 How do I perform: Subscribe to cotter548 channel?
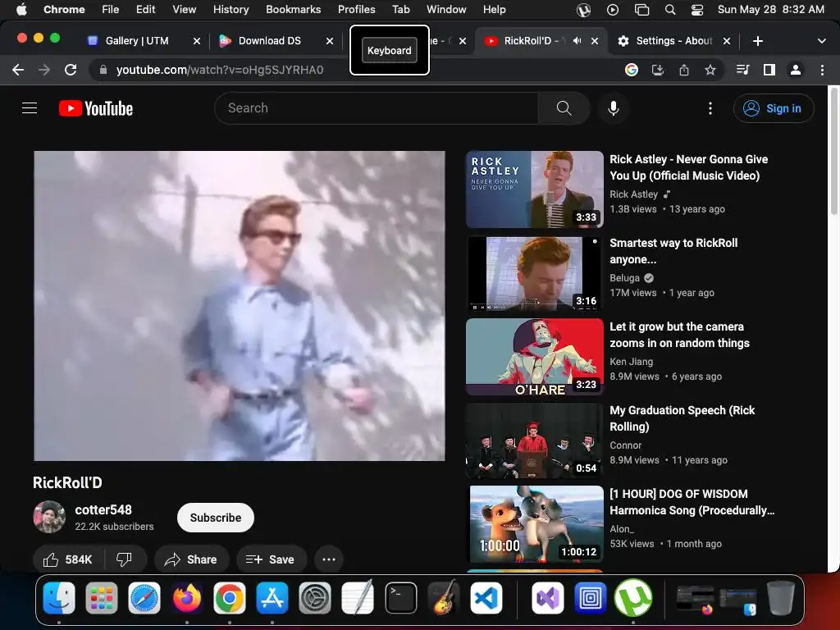pos(216,518)
